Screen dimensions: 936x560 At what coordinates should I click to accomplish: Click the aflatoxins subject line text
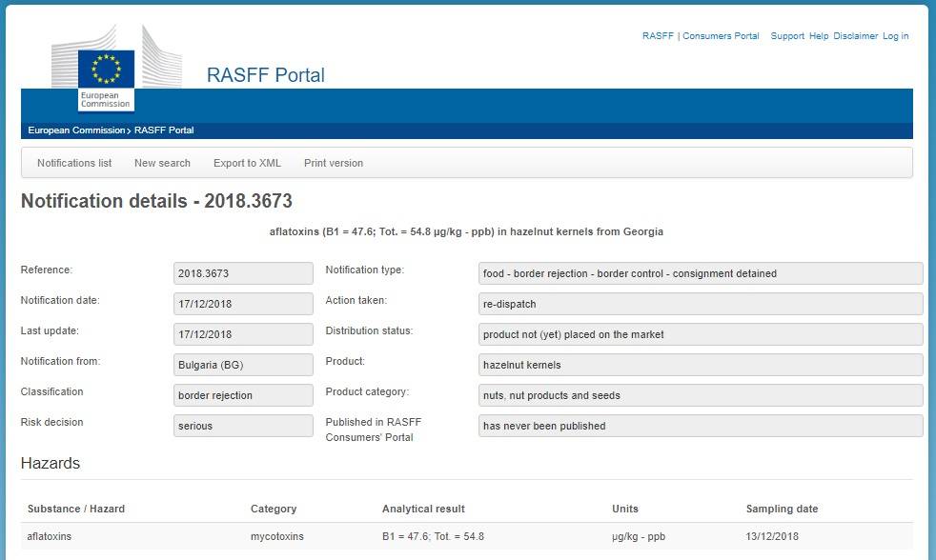[466, 231]
